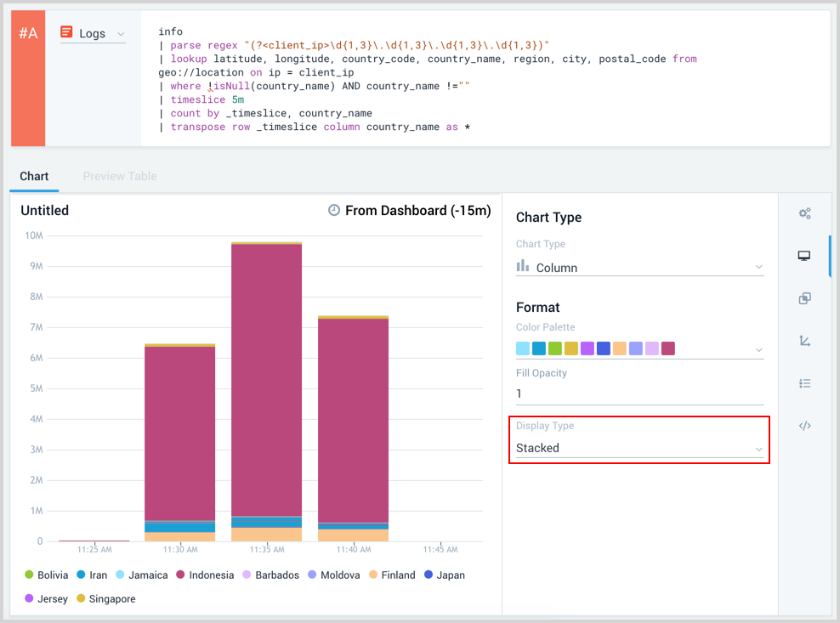Open the Chart Type dropdown showing Column
Screen dimensions: 840x623
pyautogui.click(x=639, y=266)
